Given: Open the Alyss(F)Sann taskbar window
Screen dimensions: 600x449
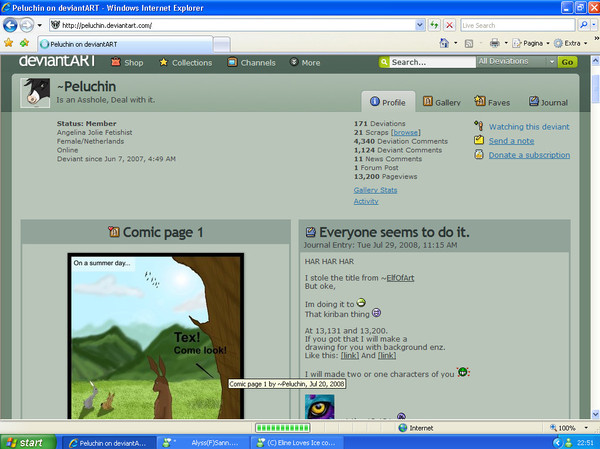Looking at the screenshot, I should [x=203, y=443].
